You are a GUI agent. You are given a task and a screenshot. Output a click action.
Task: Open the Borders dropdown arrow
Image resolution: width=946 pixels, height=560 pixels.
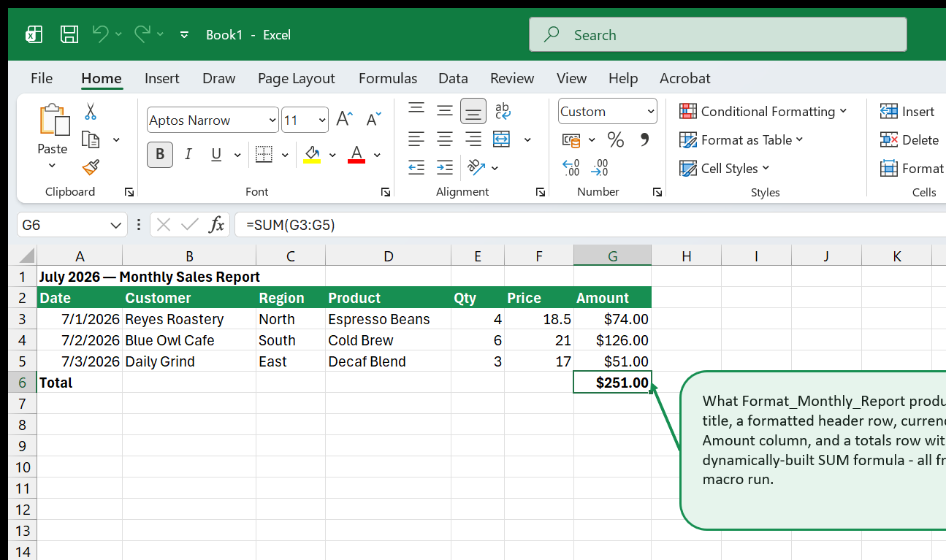pos(285,155)
